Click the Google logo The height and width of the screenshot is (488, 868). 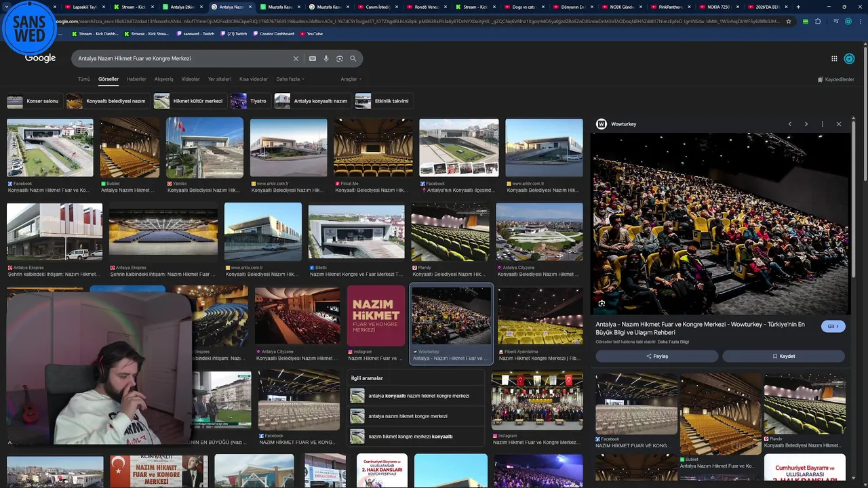40,58
